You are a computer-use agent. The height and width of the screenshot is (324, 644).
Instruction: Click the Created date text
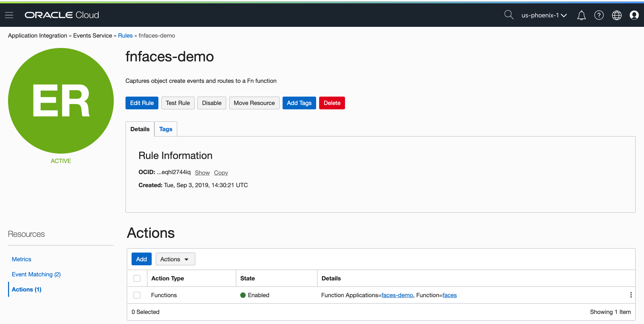(x=193, y=185)
